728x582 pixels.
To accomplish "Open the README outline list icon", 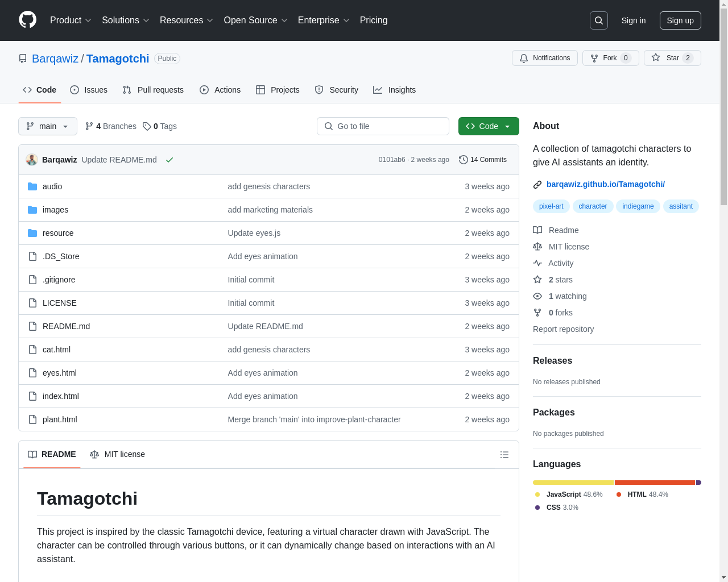I will [504, 455].
